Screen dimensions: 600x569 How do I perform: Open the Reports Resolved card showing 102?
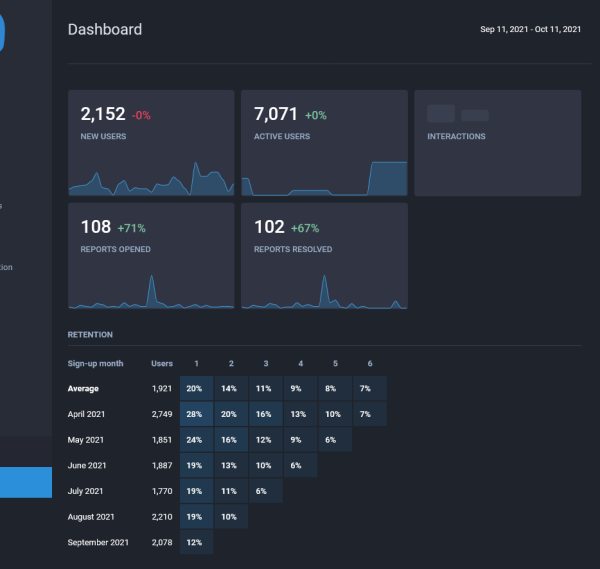click(324, 256)
